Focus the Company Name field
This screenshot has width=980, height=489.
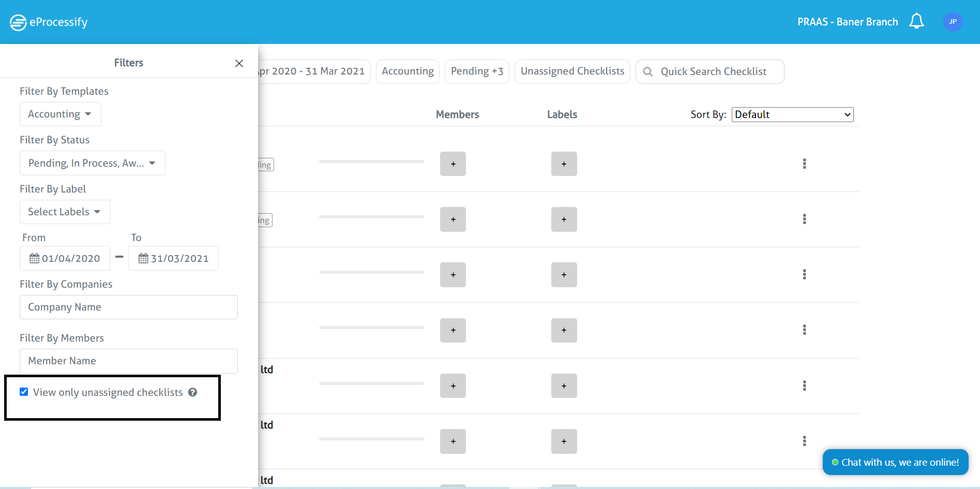(x=128, y=307)
